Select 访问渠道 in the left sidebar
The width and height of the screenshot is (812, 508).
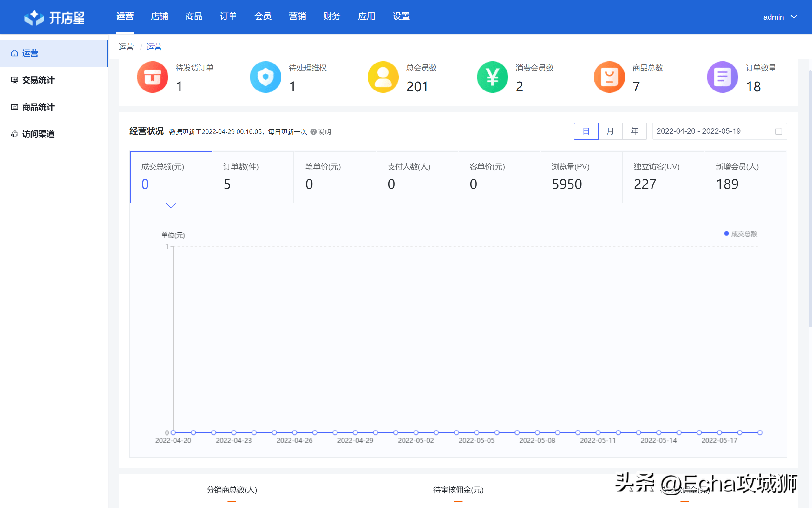tap(54, 134)
